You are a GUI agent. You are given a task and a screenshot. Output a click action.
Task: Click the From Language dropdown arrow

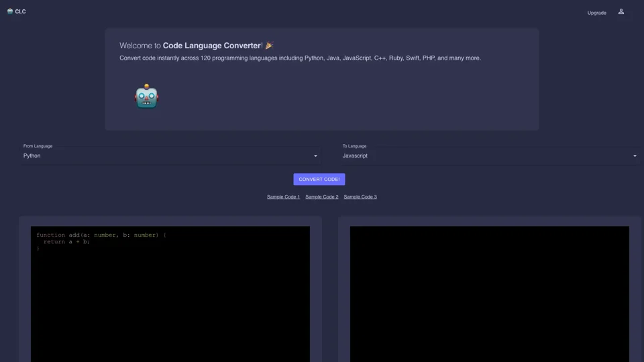coord(315,156)
